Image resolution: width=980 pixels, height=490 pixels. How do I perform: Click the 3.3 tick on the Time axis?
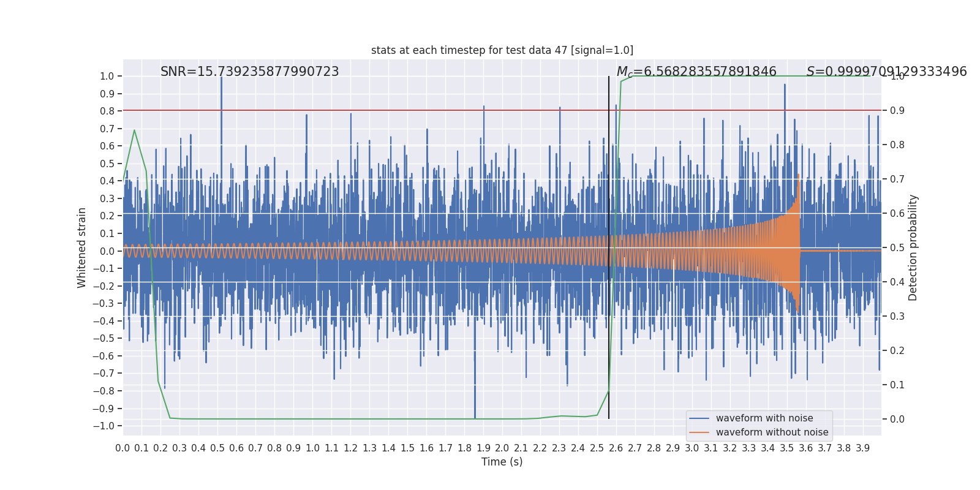click(x=749, y=448)
